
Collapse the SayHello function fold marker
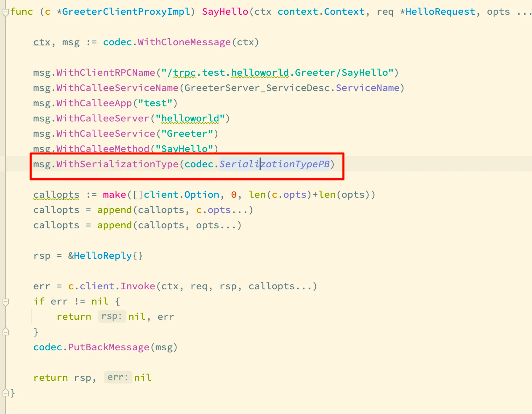click(5, 12)
